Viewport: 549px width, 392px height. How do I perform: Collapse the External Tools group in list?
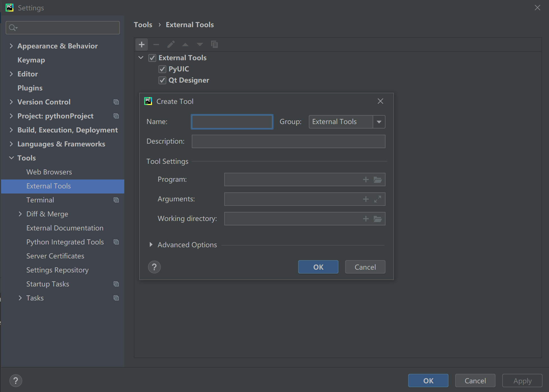coord(141,58)
